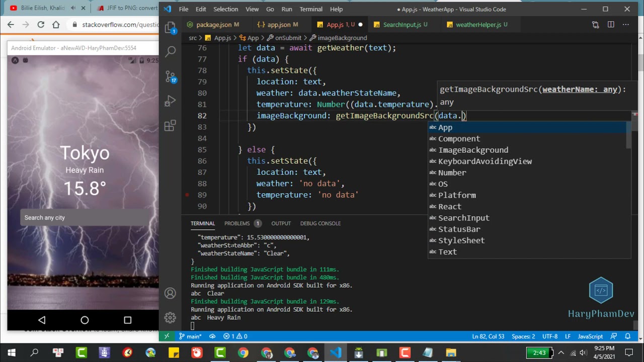Viewport: 644px width, 362px height.
Task: Click Chrome reload button
Action: (x=41, y=24)
